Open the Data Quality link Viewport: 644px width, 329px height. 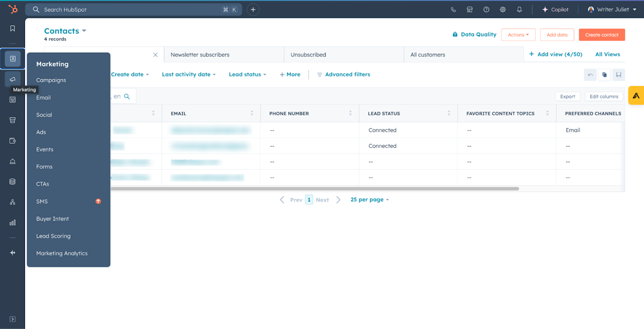474,34
